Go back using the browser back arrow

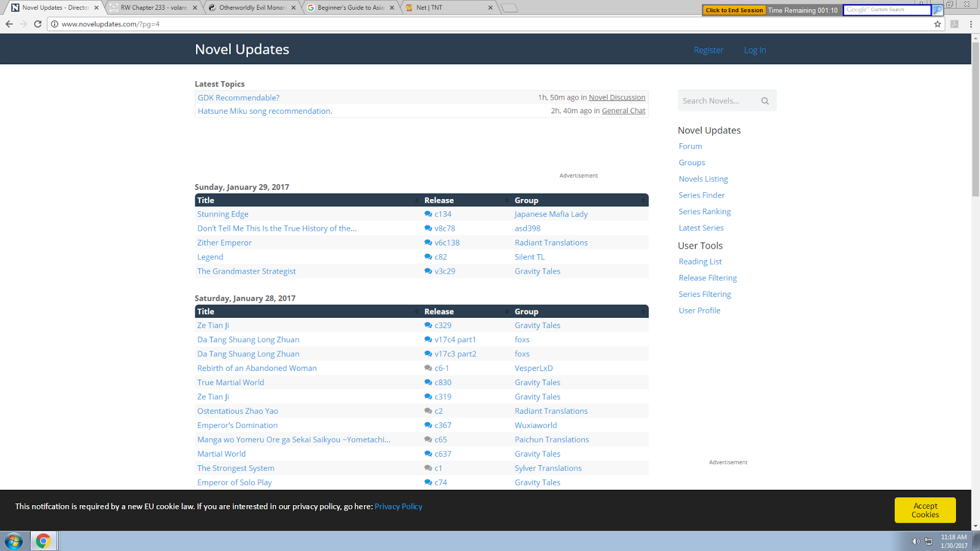click(x=9, y=24)
